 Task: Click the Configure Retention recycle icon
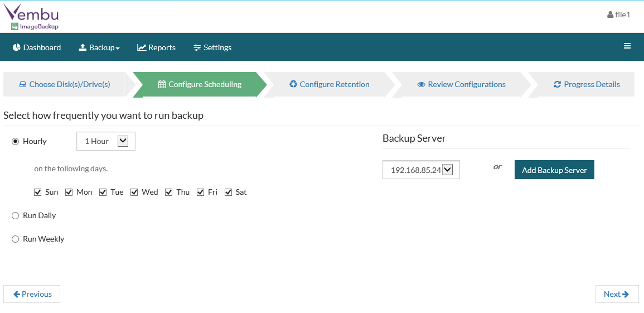[293, 84]
